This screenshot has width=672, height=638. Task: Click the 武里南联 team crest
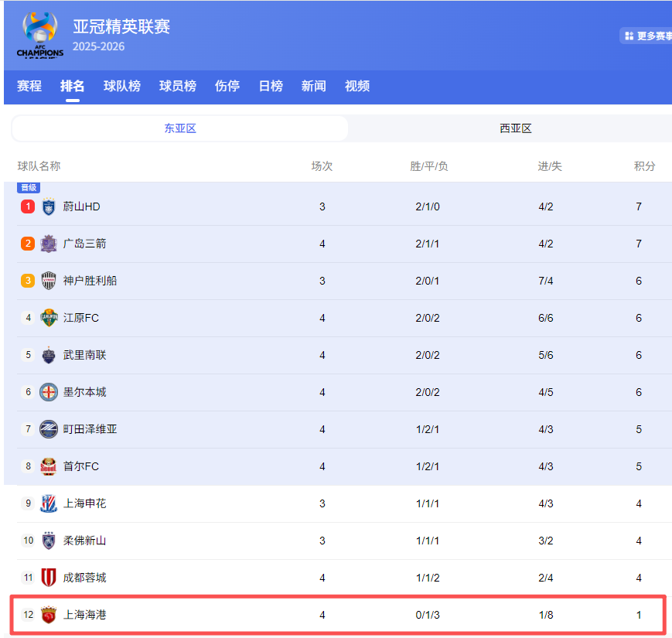(49, 355)
